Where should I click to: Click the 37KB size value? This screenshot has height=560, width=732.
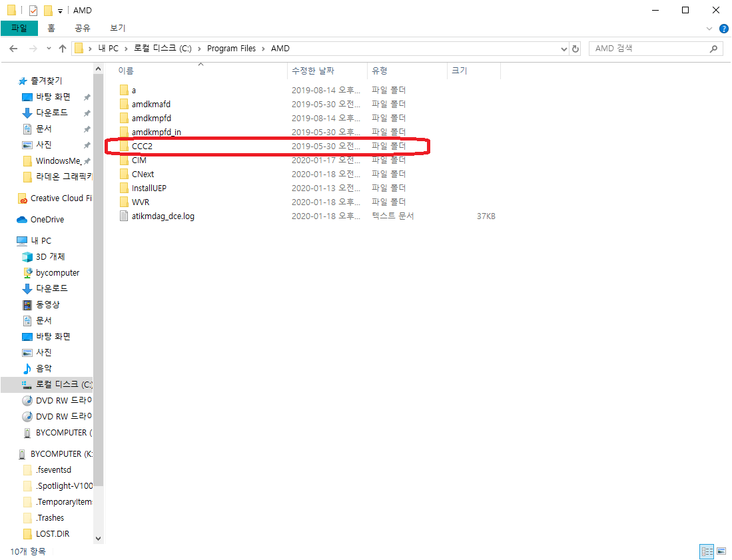coord(486,216)
